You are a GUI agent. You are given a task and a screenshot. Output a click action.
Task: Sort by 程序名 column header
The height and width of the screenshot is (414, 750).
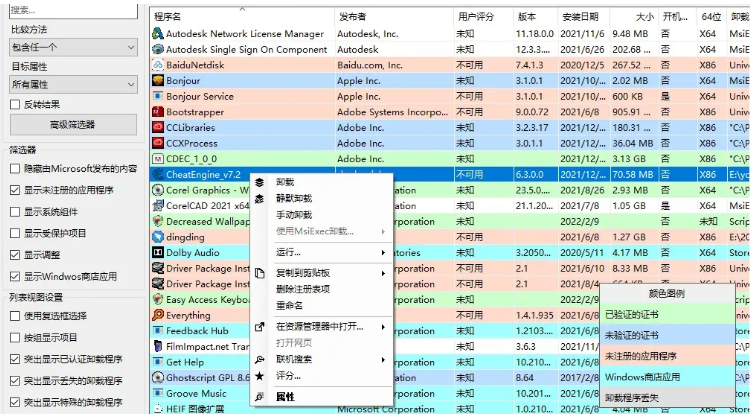click(x=242, y=17)
